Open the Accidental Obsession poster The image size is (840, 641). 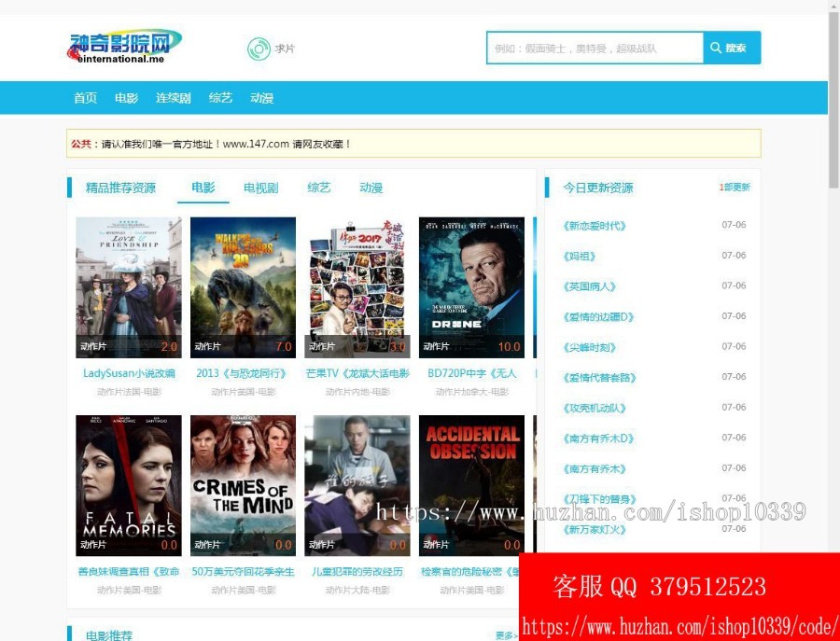pos(471,485)
